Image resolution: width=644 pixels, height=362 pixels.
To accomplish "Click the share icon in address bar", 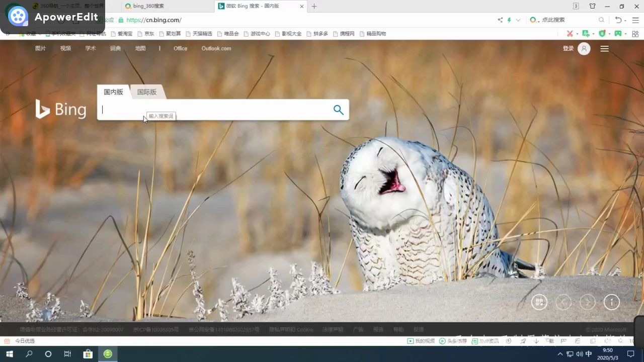I will (x=500, y=20).
